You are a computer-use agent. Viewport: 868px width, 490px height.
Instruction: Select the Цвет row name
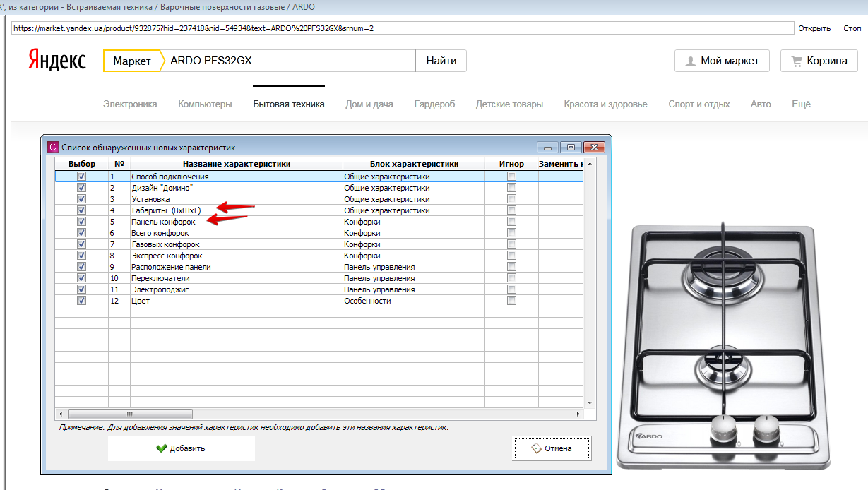tap(141, 301)
